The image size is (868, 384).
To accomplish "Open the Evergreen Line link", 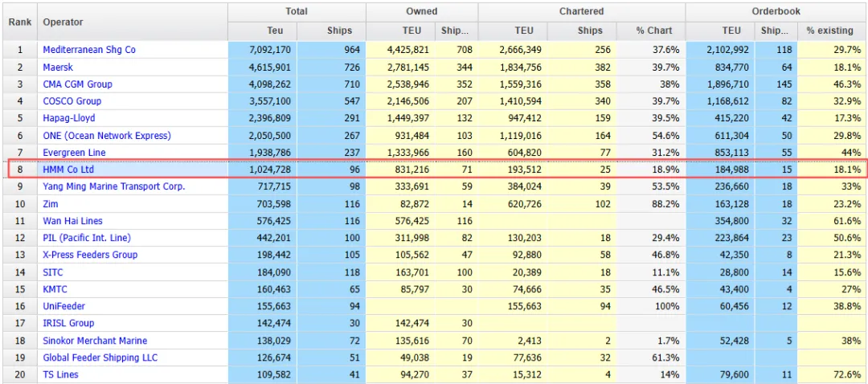I will pos(74,153).
